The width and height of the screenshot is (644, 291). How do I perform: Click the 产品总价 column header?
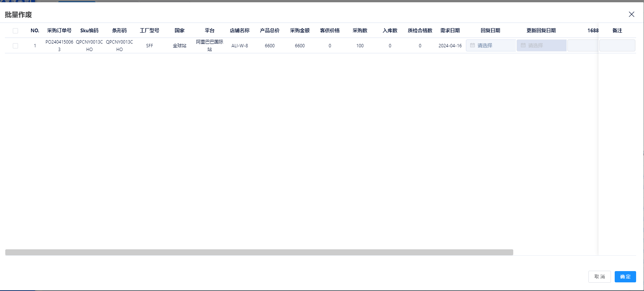(x=270, y=30)
